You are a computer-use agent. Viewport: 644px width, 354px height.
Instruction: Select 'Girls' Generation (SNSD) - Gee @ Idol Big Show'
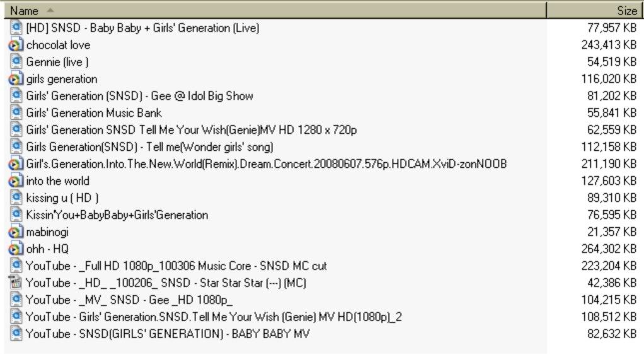(x=140, y=96)
